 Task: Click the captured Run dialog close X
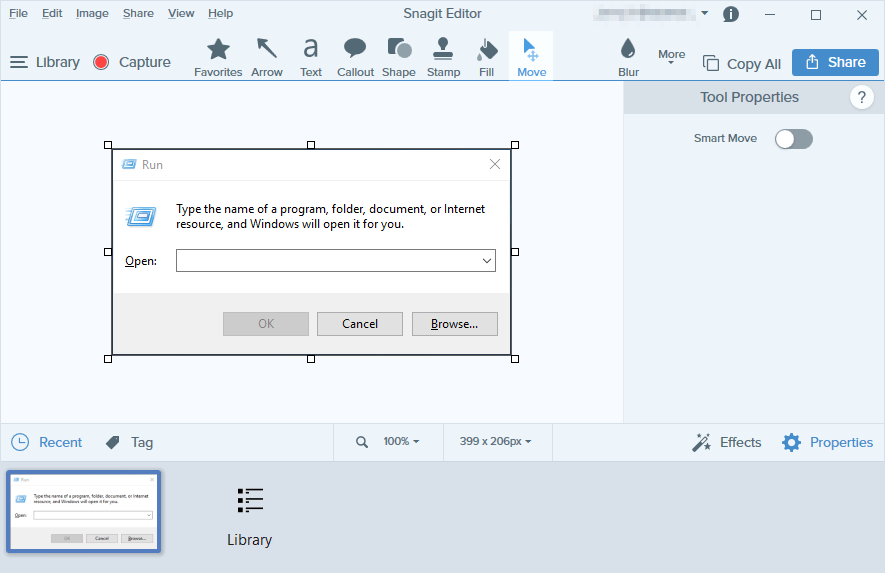[495, 164]
